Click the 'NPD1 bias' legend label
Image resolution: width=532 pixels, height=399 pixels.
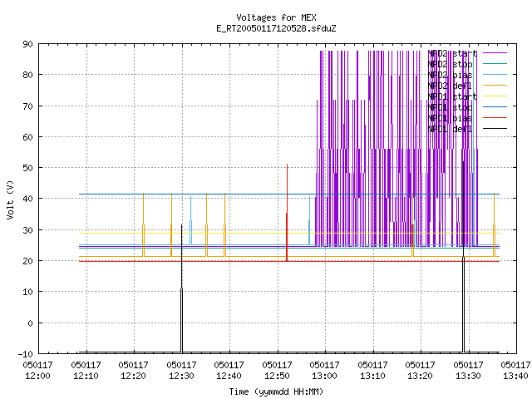point(450,118)
